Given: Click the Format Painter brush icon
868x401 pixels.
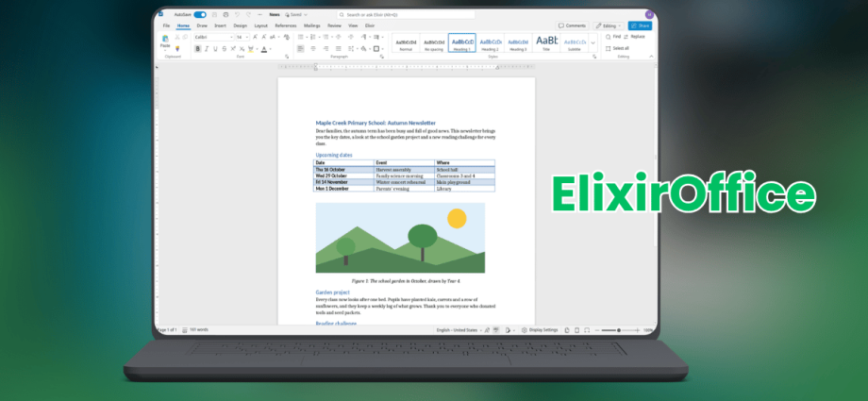Looking at the screenshot, I should pyautogui.click(x=177, y=49).
